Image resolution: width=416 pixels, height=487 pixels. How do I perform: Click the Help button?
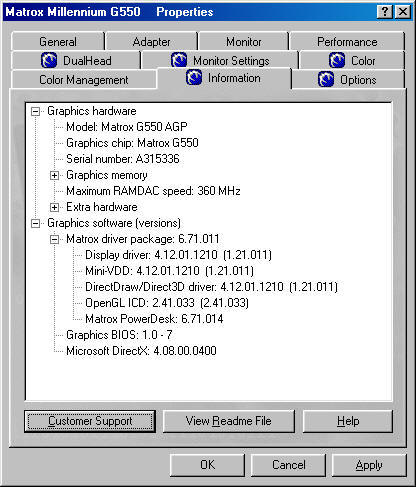[x=348, y=421]
